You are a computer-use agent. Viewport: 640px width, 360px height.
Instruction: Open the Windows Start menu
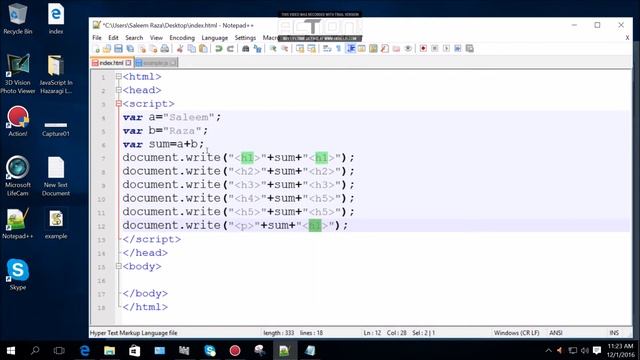11,351
